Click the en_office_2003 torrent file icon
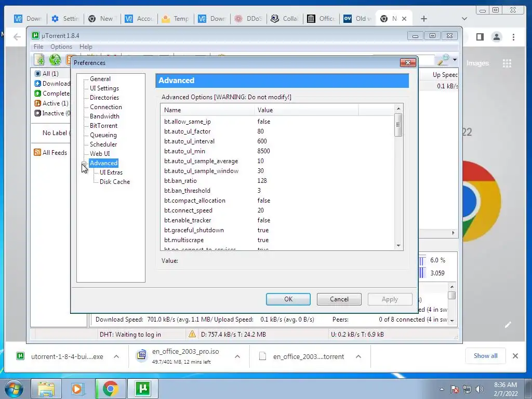 pos(262,356)
